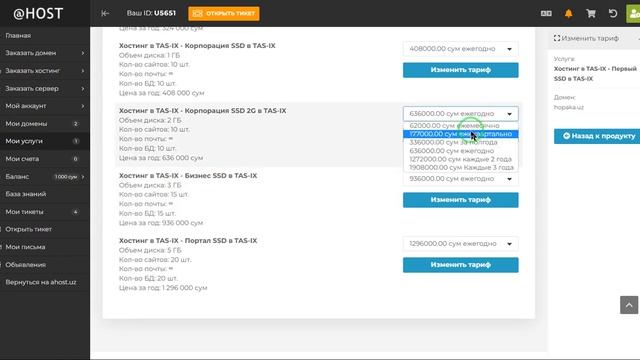This screenshot has height=360, width=640.
Task: Click the scroll-to-top arrow button
Action: coord(629,305)
